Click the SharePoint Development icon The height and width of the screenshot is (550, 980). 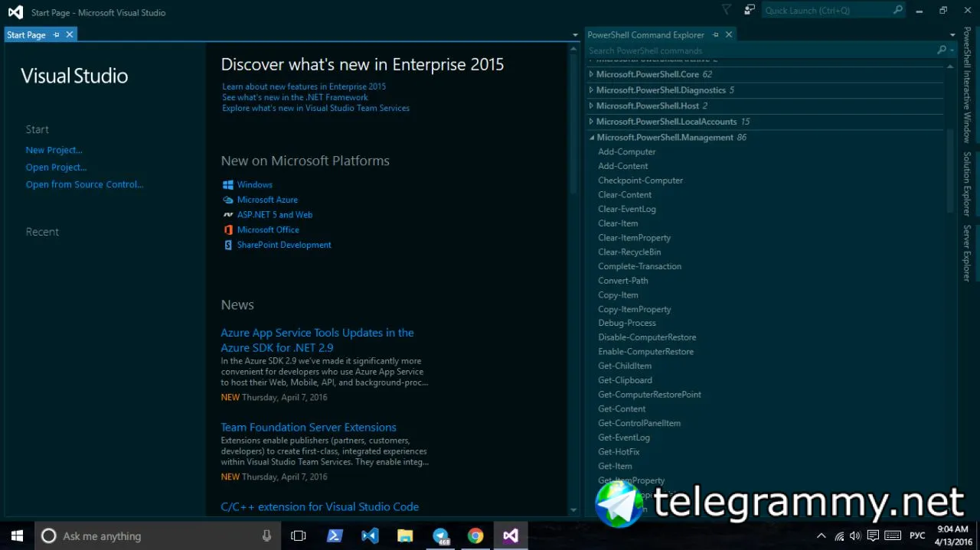tap(227, 245)
